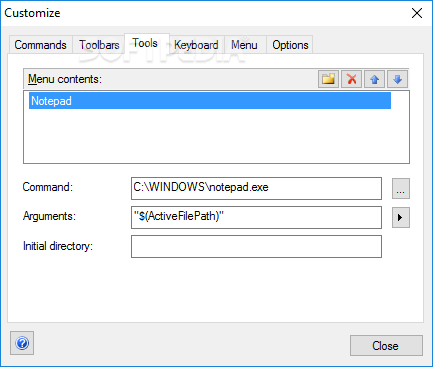433x367 pixels.
Task: Switch to the Toolbars tab
Action: pos(99,45)
